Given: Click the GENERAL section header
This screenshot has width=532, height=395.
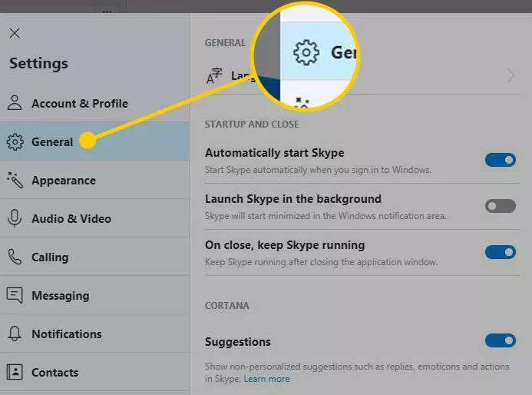Looking at the screenshot, I should 225,43.
